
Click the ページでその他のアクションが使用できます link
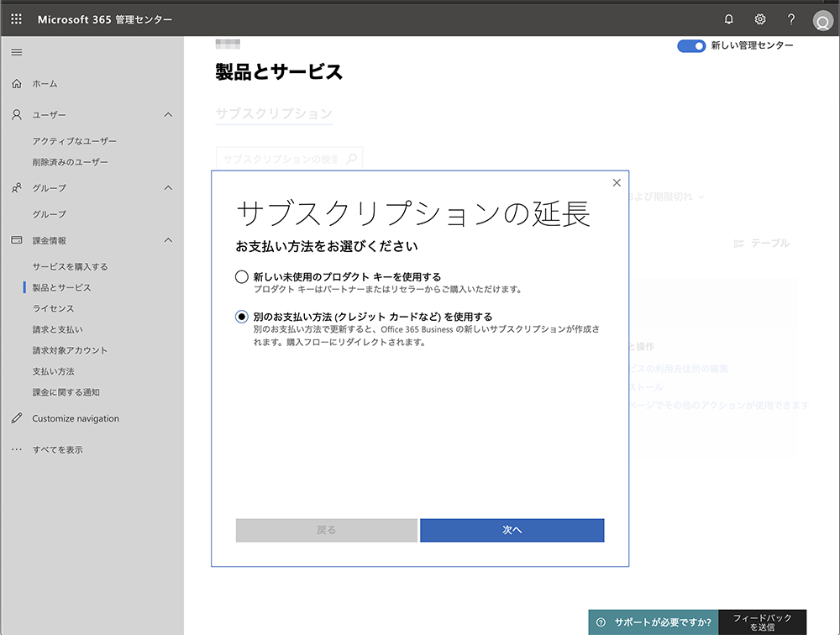(x=719, y=405)
